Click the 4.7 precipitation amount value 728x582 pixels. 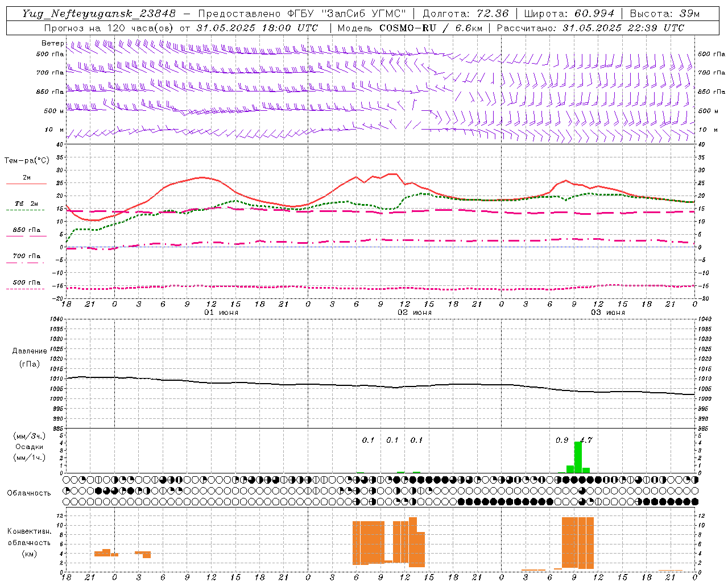[586, 440]
